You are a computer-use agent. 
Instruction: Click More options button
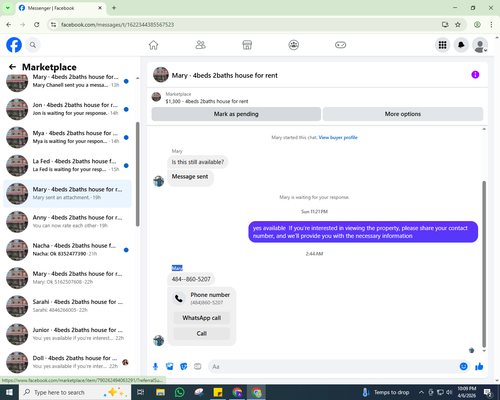[x=403, y=114]
